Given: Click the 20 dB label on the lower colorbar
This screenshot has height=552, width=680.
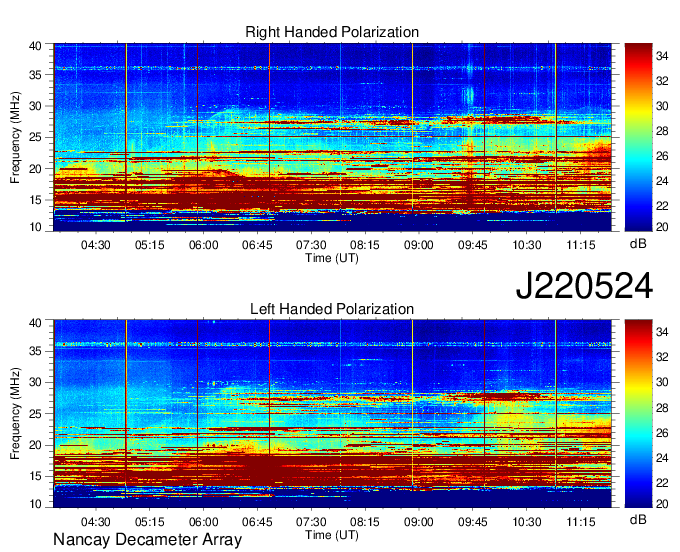Looking at the screenshot, I should coord(662,503).
